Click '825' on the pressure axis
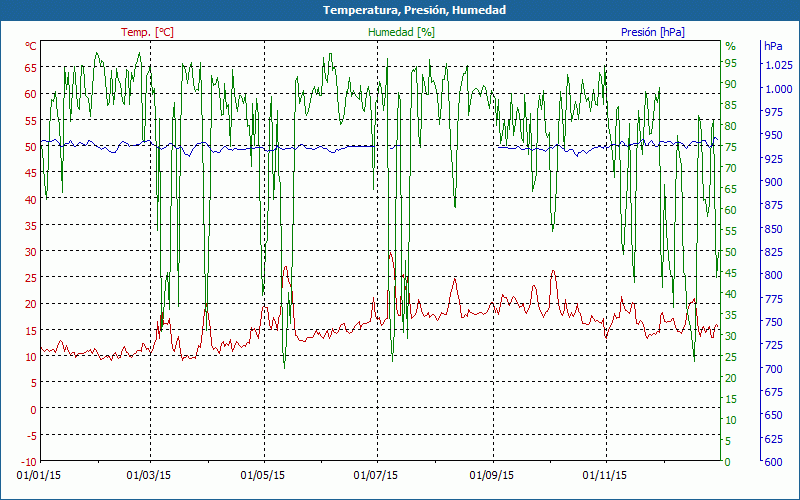Screen dimensions: 800x500 774,252
